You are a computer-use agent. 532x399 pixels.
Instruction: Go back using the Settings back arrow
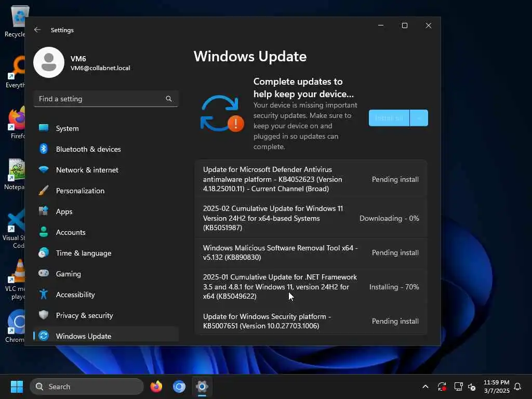click(37, 30)
